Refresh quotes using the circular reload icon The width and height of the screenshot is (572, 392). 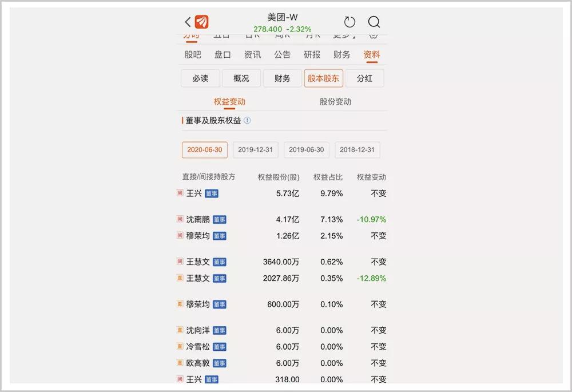coord(349,22)
